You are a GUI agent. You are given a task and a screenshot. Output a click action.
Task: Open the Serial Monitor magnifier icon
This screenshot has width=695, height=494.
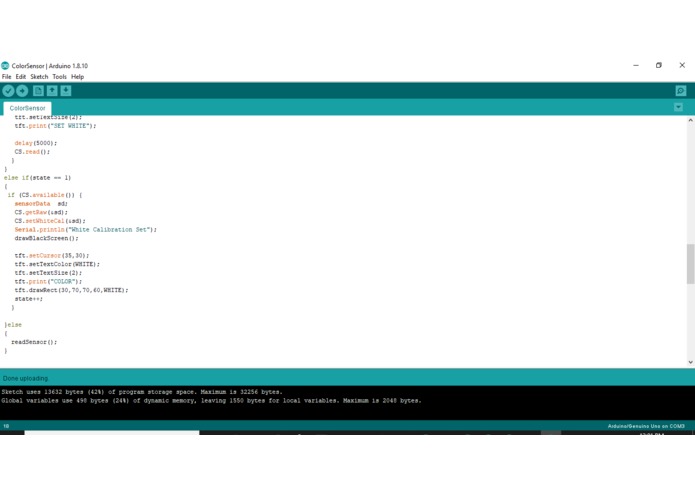(x=681, y=91)
